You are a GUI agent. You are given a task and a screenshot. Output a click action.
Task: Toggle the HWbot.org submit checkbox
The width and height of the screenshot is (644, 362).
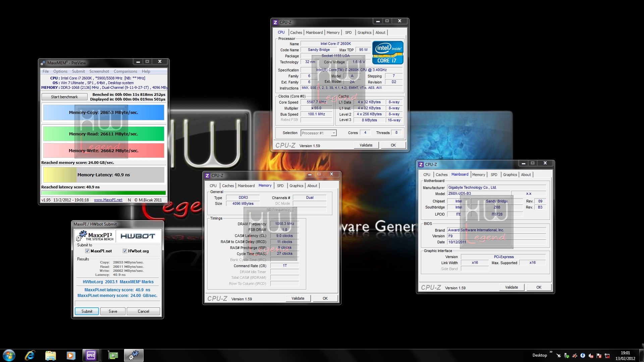tap(125, 251)
